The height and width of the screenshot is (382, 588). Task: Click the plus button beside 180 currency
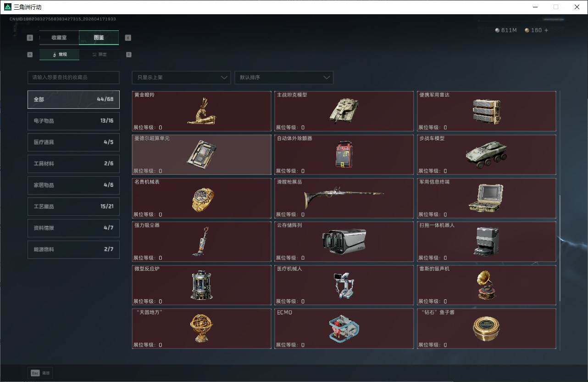click(x=546, y=30)
